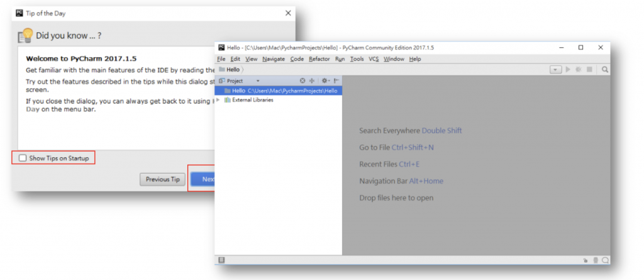Click the Stop square icon in toolbar
Screen dimensions: 644x280
click(x=589, y=70)
